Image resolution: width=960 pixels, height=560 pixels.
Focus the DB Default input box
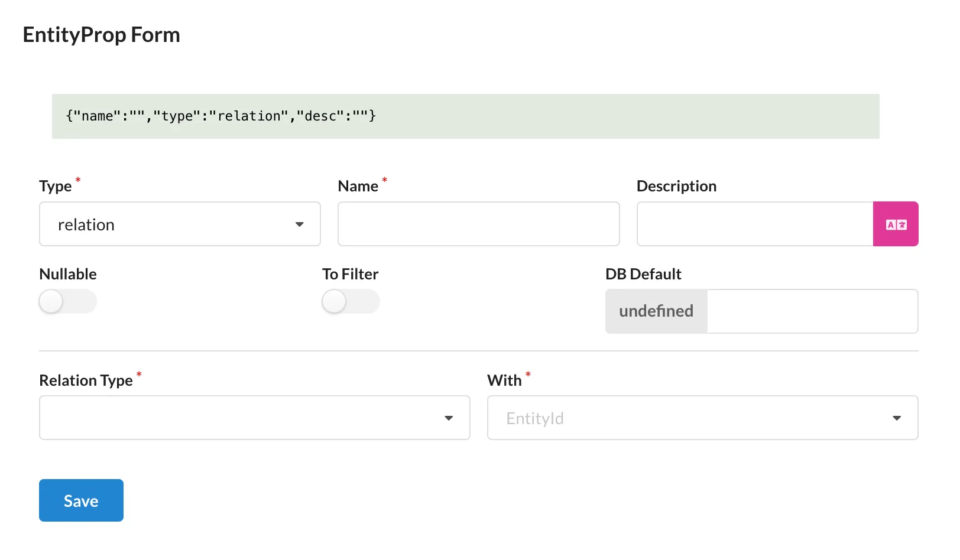(812, 311)
